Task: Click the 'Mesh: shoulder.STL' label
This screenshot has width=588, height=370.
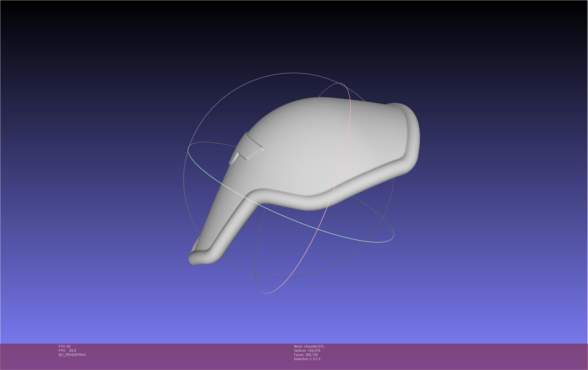Action: 309,346
